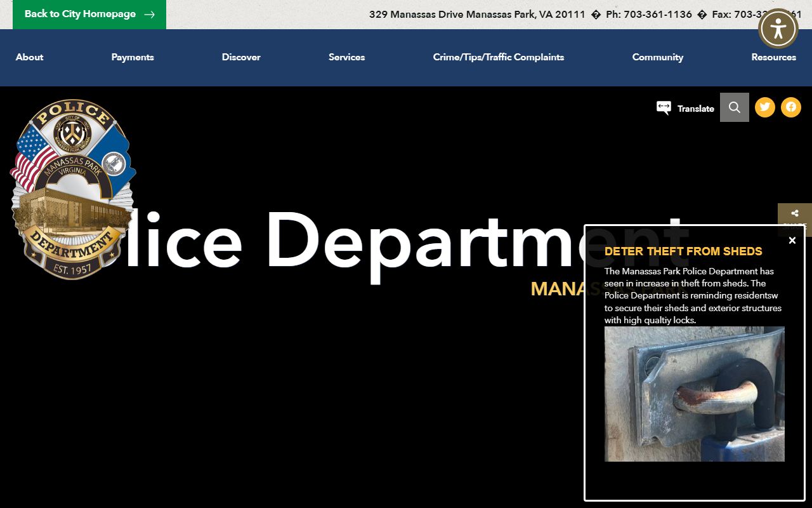Click the police department badge logo
The height and width of the screenshot is (508, 812).
[x=72, y=189]
